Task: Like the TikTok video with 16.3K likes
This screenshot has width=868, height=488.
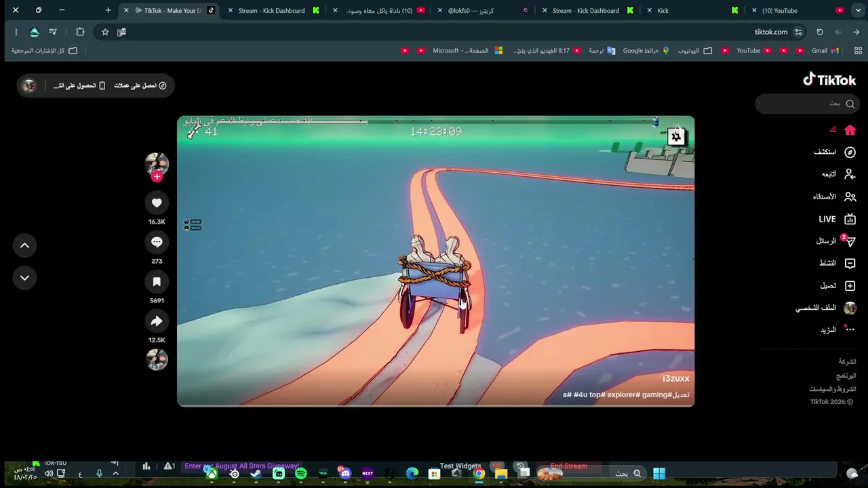Action: 157,203
